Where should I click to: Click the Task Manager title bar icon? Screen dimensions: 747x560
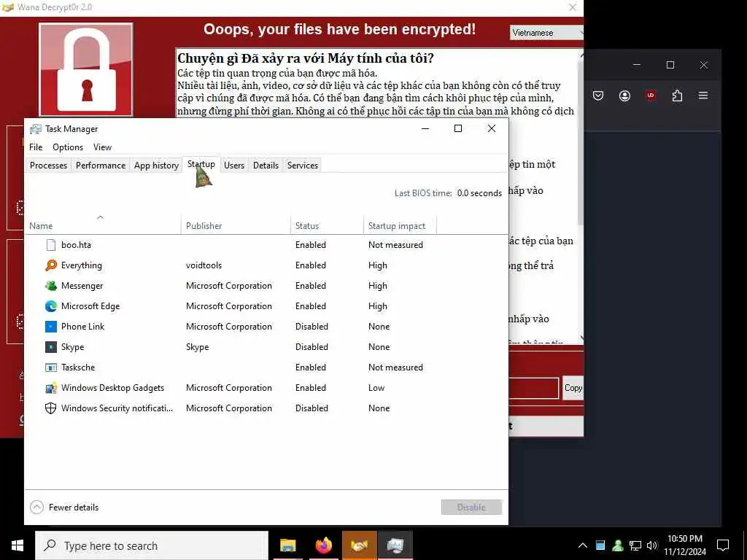point(36,129)
